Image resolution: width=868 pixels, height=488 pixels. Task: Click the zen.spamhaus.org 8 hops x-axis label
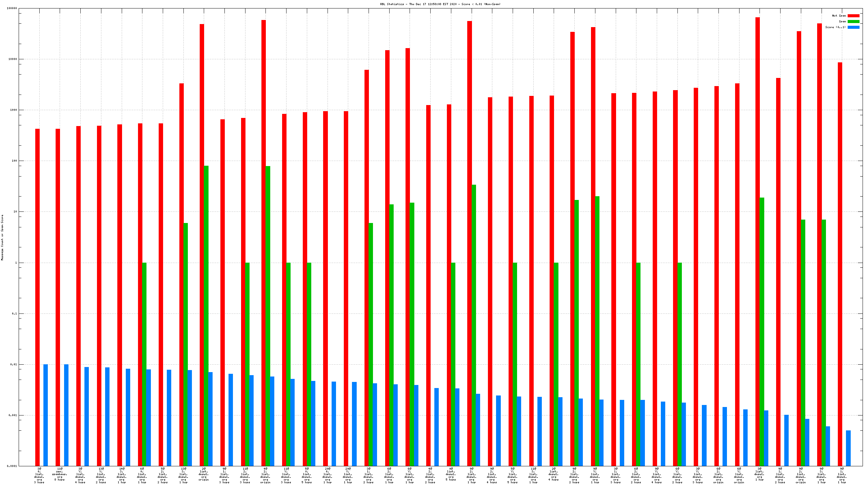tap(60, 474)
